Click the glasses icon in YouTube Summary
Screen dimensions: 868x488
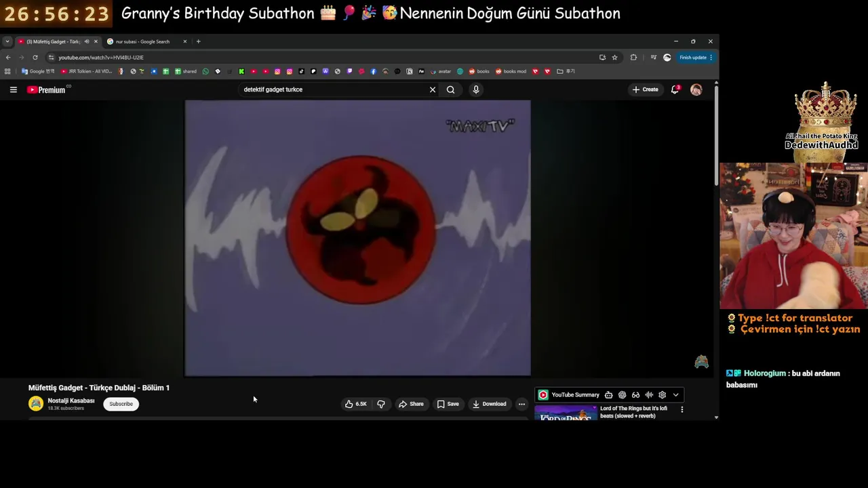click(635, 395)
